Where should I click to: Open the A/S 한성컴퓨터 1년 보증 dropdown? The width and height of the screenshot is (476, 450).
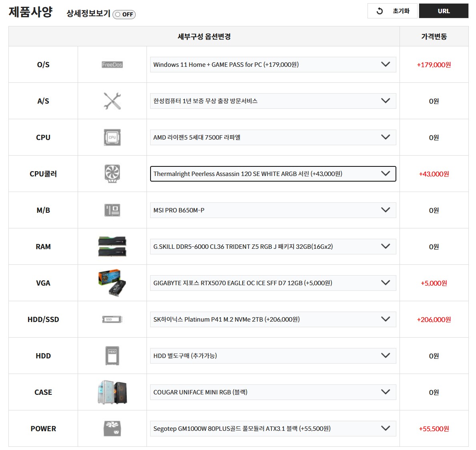(x=273, y=101)
